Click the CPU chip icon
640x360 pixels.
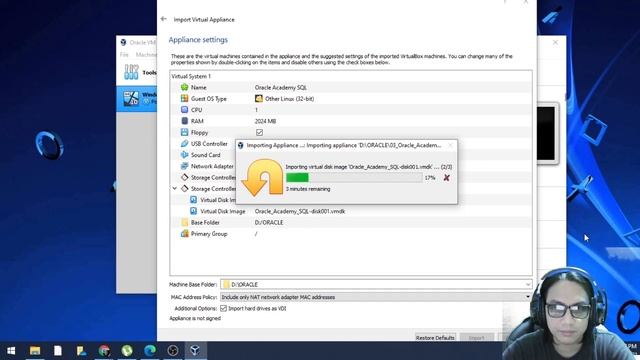pyautogui.click(x=184, y=110)
